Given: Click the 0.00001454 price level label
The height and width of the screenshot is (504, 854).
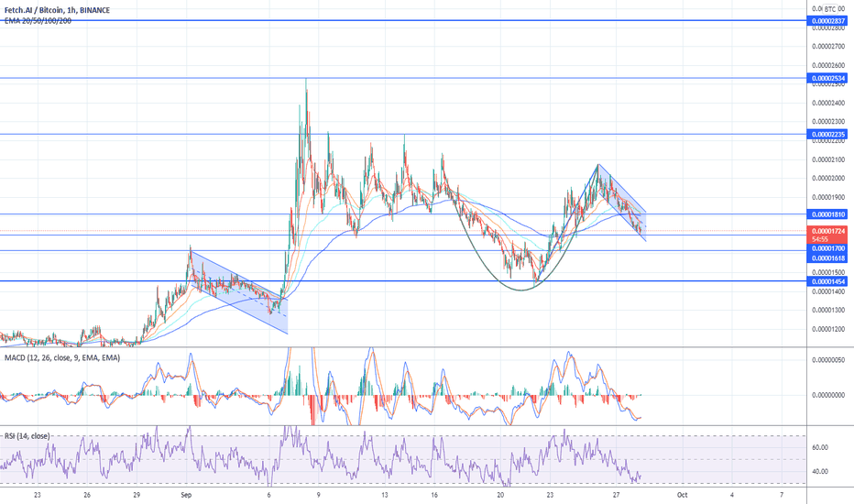Looking at the screenshot, I should click(827, 281).
